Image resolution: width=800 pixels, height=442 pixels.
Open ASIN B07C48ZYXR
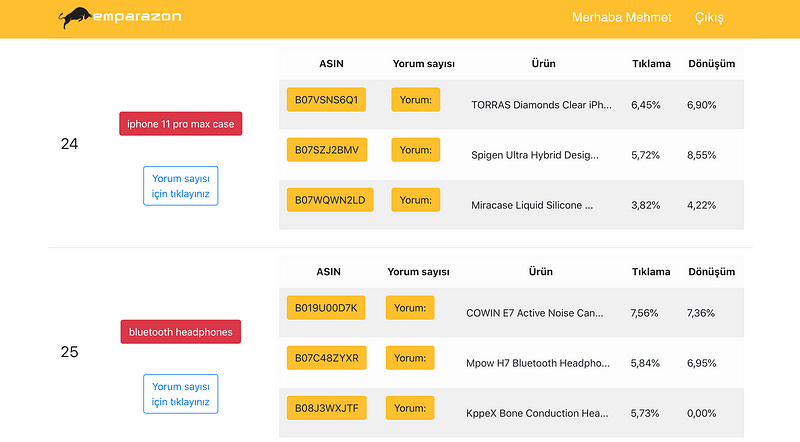(x=327, y=358)
